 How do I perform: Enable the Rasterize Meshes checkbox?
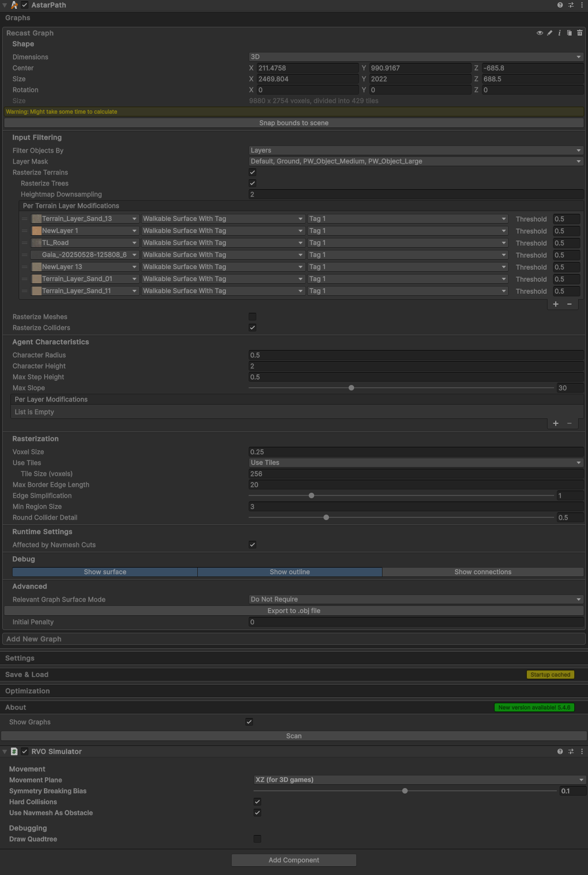pyautogui.click(x=252, y=317)
